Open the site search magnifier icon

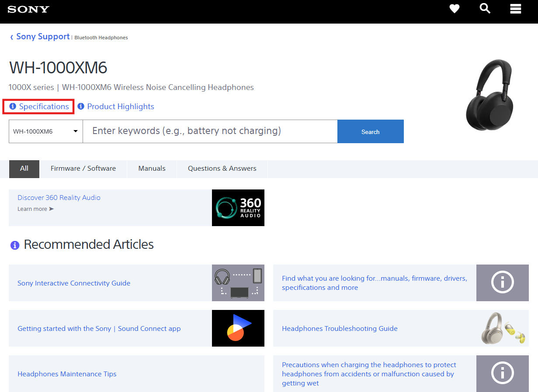pos(485,8)
